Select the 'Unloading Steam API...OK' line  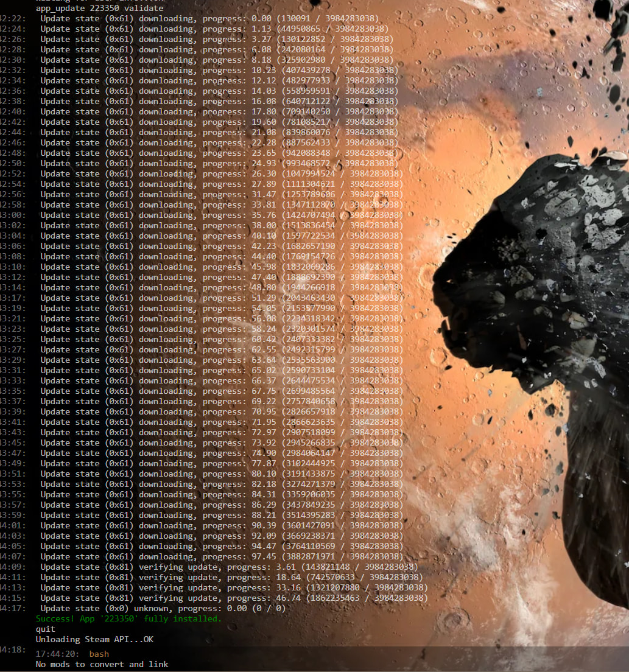(x=94, y=639)
